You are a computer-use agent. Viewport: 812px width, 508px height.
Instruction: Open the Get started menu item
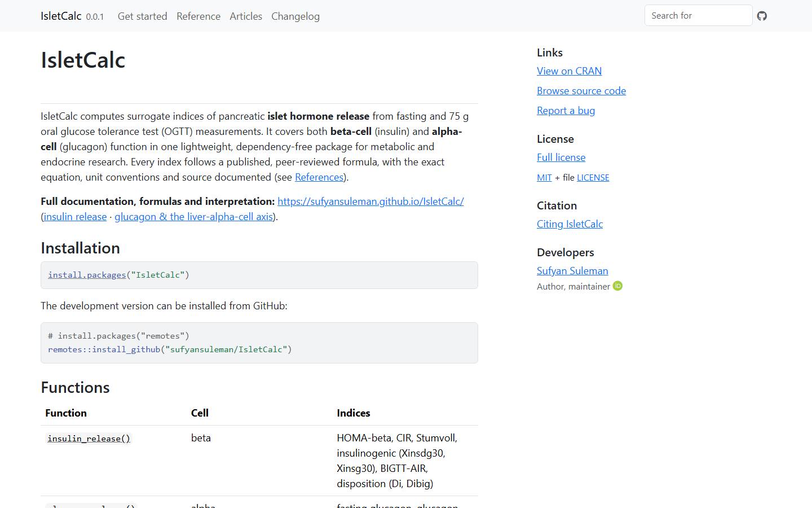click(x=142, y=16)
